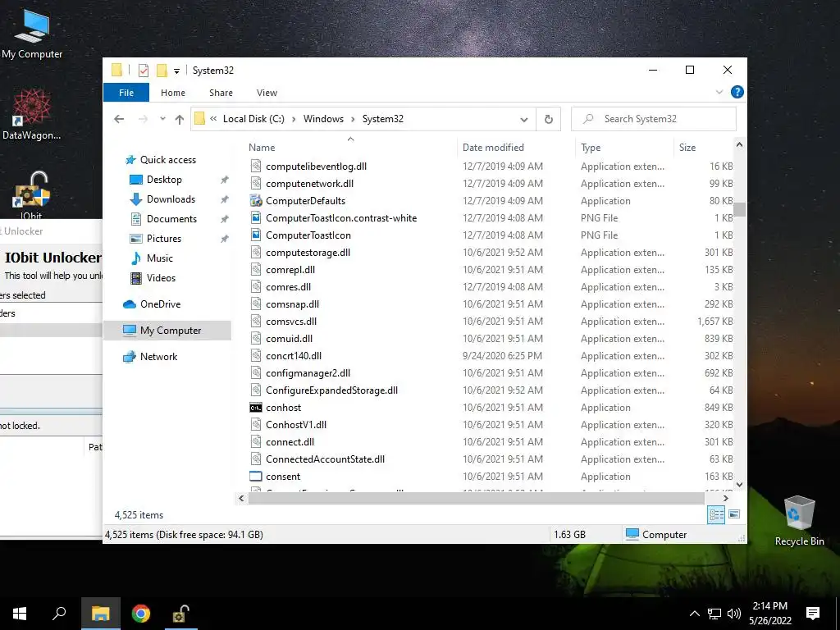Click the Search System32 field
The width and height of the screenshot is (840, 630).
pyautogui.click(x=654, y=119)
